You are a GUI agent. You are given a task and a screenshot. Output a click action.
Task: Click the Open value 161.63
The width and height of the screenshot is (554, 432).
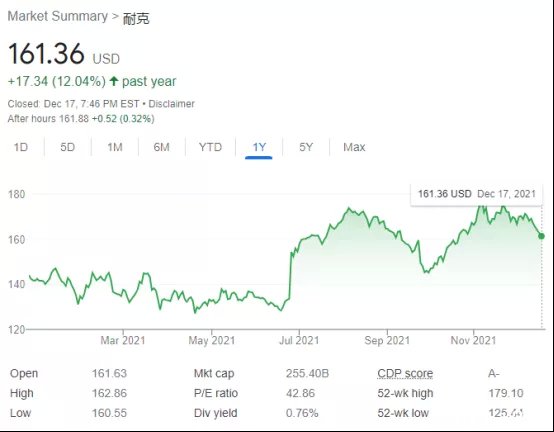[109, 373]
